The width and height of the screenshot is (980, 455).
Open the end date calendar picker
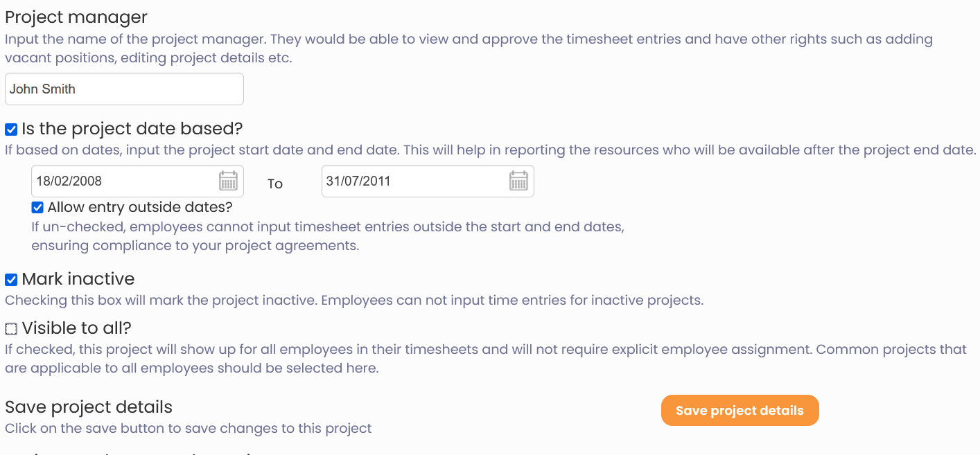pyautogui.click(x=518, y=181)
